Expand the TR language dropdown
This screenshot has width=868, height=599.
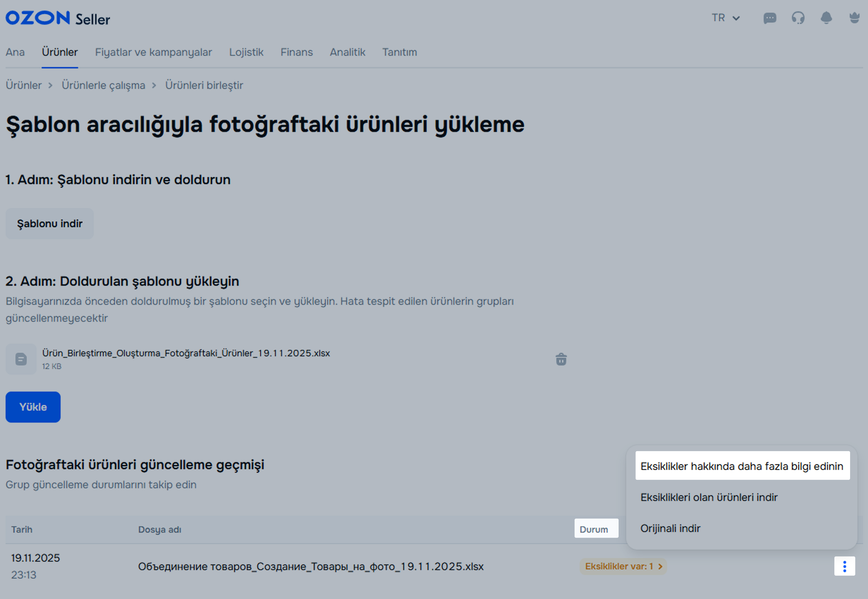coord(725,18)
